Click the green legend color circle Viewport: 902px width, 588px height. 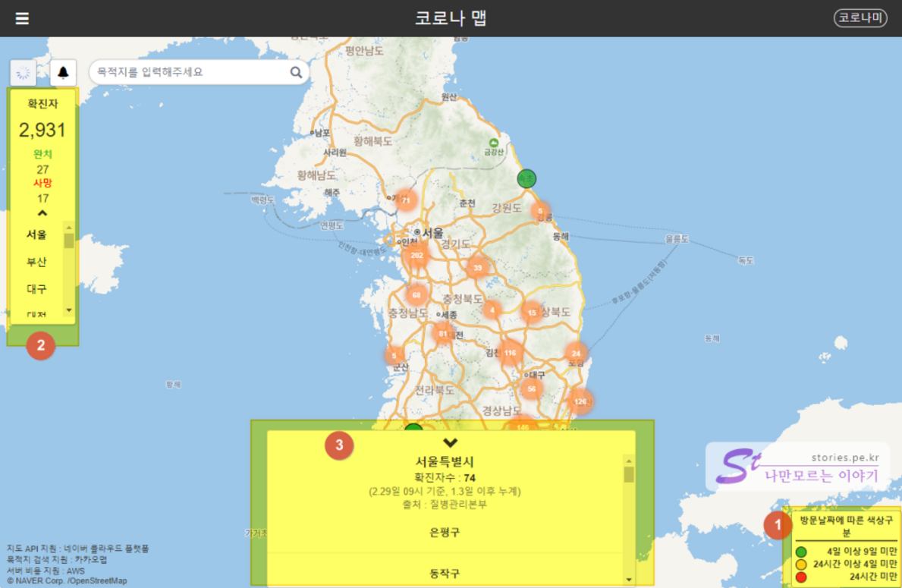coord(801,552)
